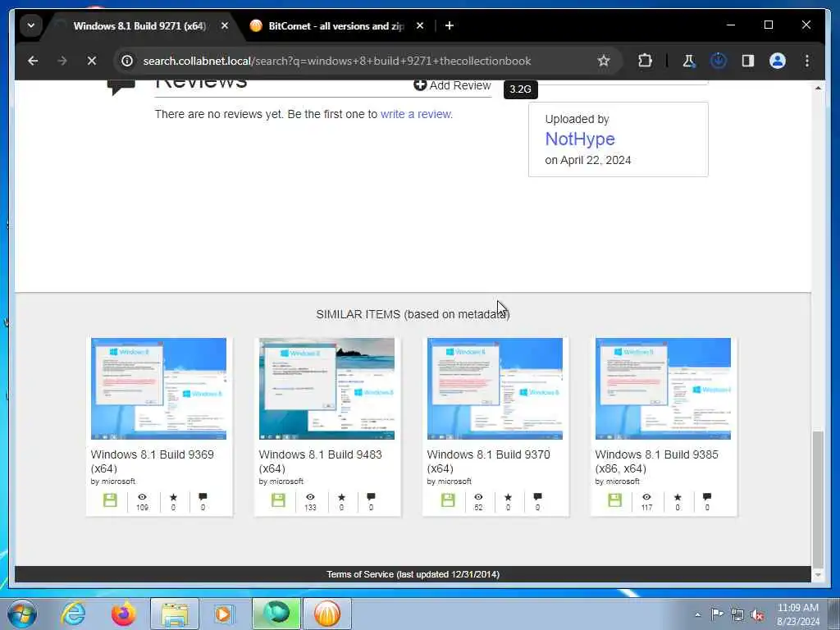The height and width of the screenshot is (630, 840).
Task: Click the scrollbar up arrow
Action: [818, 88]
